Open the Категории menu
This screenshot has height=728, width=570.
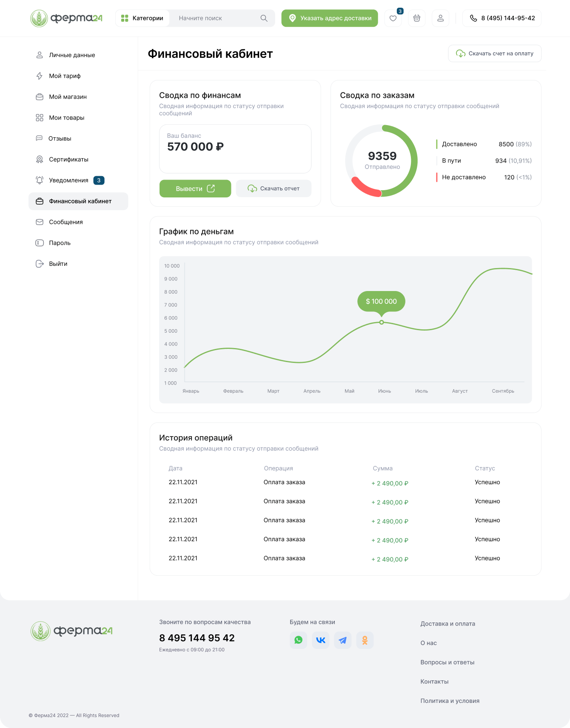coord(142,18)
